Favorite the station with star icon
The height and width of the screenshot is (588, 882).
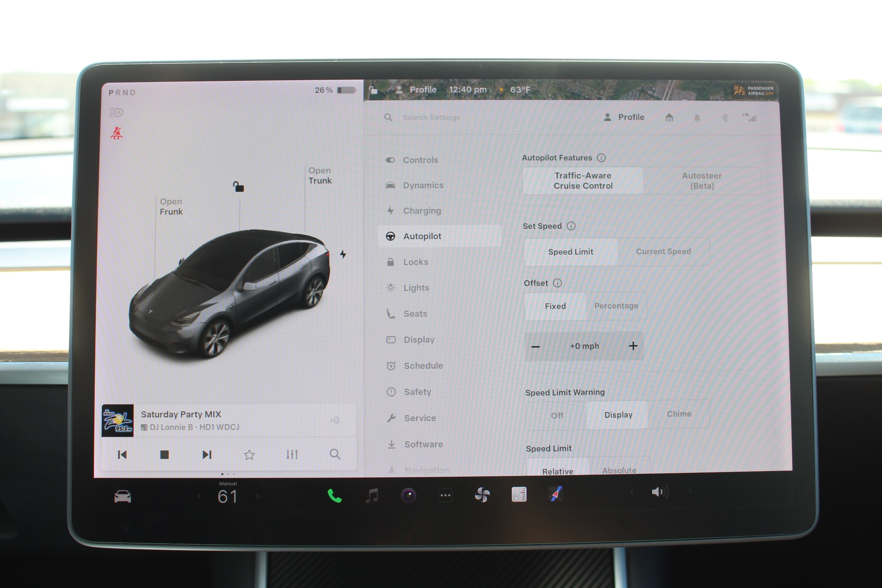click(249, 455)
